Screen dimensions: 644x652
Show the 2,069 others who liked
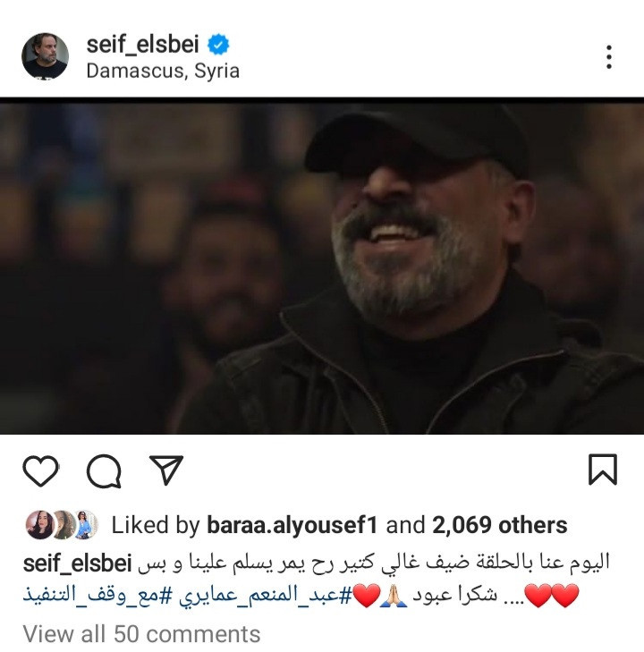click(500, 525)
